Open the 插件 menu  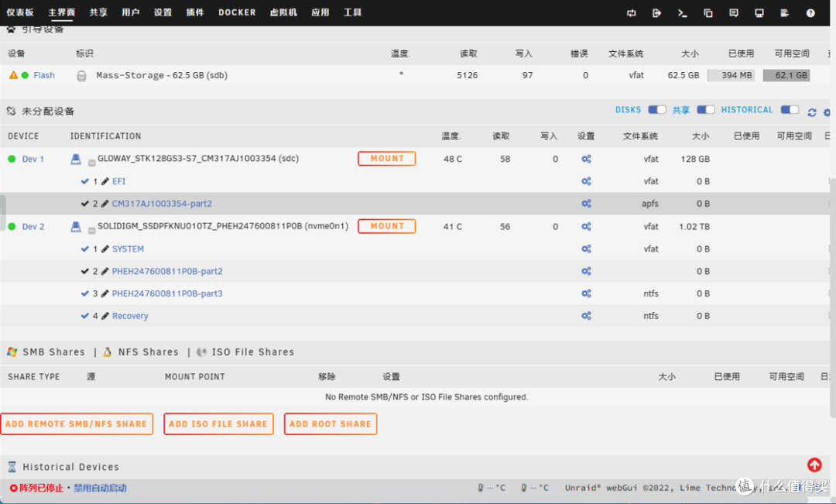pyautogui.click(x=195, y=12)
